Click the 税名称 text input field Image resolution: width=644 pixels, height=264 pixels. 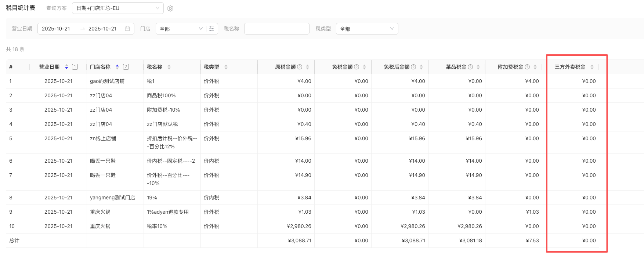coord(276,29)
